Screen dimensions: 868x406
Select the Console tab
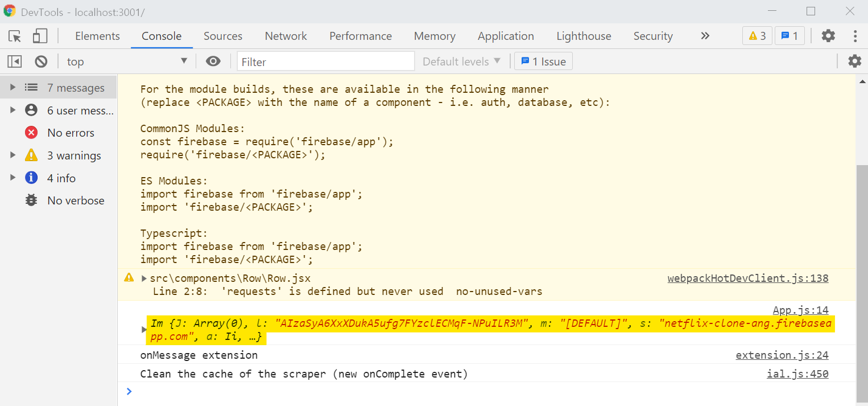tap(162, 36)
